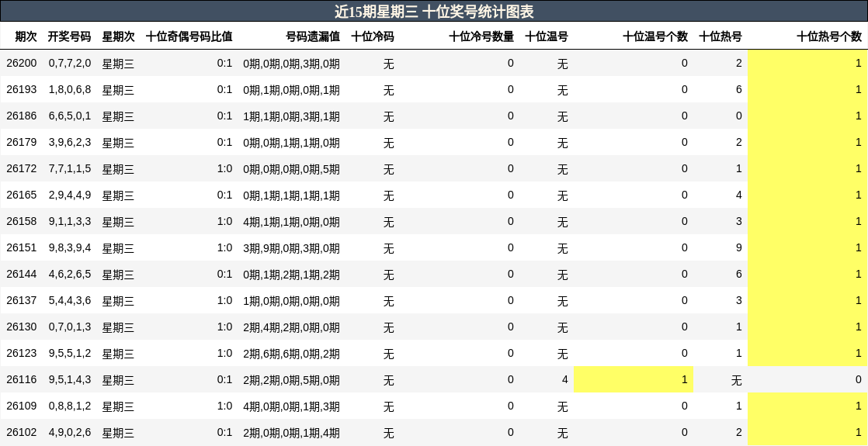The width and height of the screenshot is (868, 446).
Task: Select winning numbers 1,8,0,6,8
Action: click(x=70, y=90)
